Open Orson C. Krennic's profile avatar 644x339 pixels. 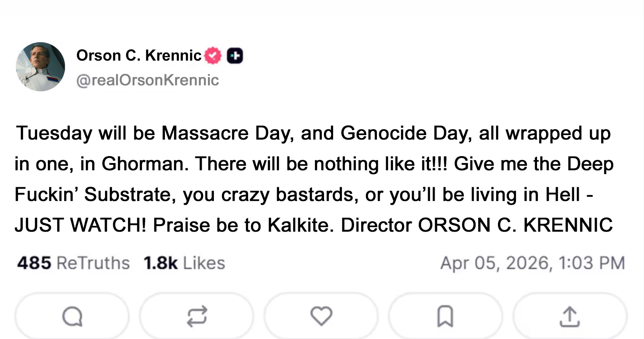[x=41, y=67]
